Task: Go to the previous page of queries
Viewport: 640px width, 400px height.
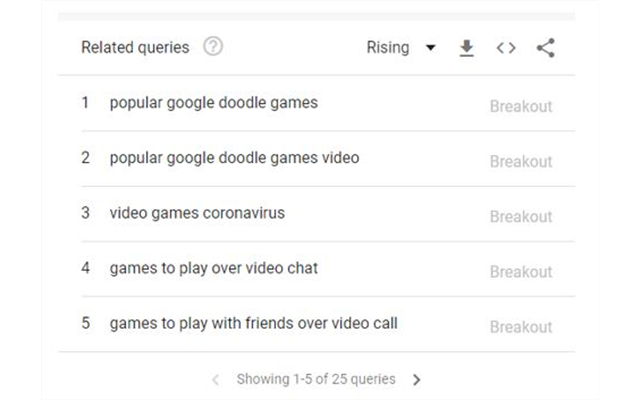Action: point(216,380)
